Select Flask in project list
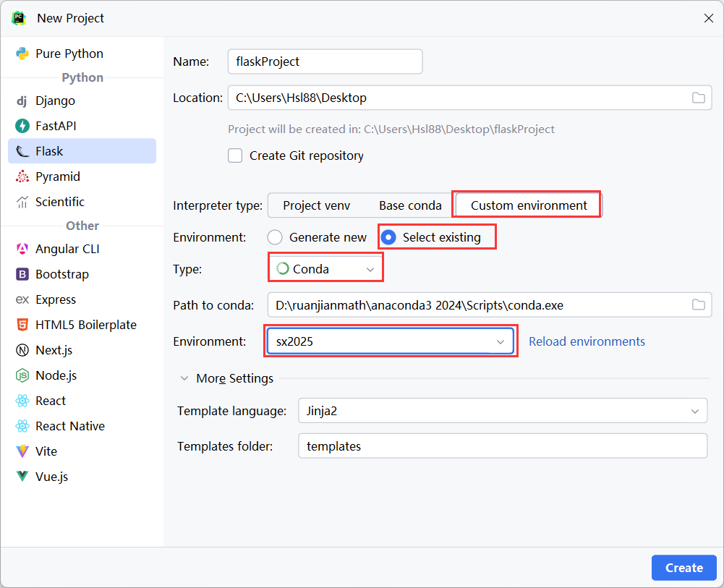Screen dimensions: 724x588 [82, 151]
